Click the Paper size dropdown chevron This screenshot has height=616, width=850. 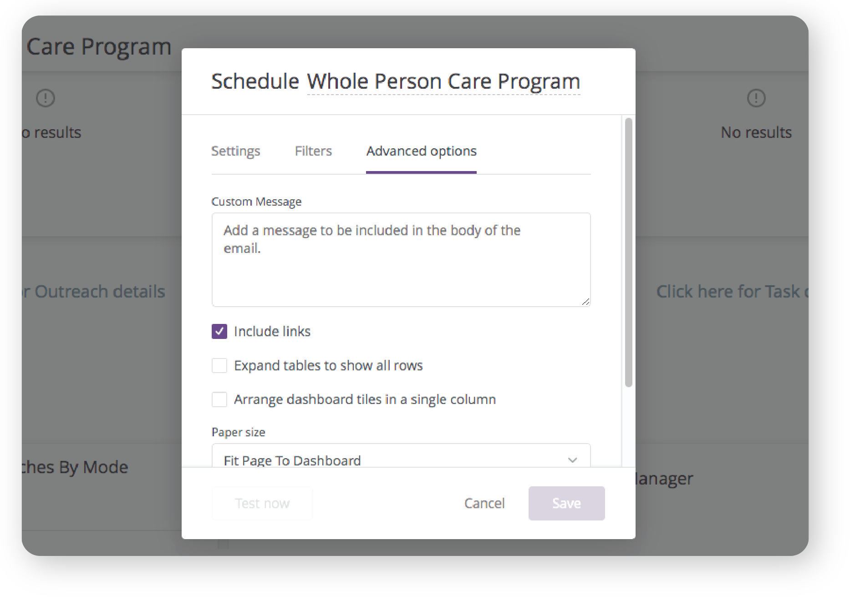[572, 460]
